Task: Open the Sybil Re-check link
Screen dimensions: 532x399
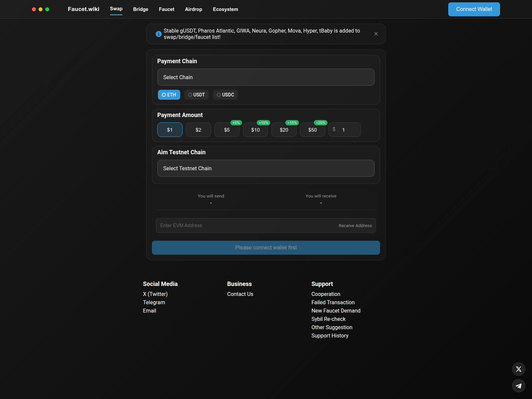Action: click(329, 319)
